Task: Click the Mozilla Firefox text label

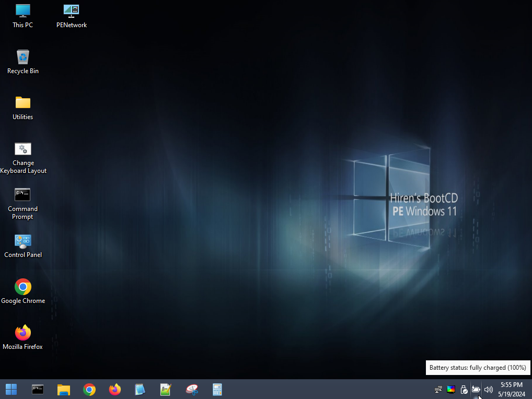Action: coord(22,346)
